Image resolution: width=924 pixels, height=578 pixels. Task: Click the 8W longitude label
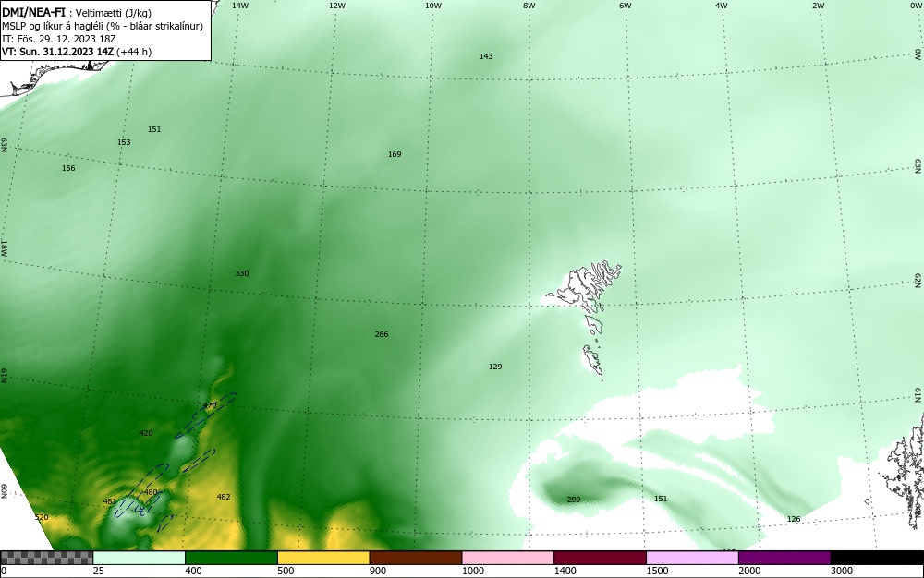point(529,6)
